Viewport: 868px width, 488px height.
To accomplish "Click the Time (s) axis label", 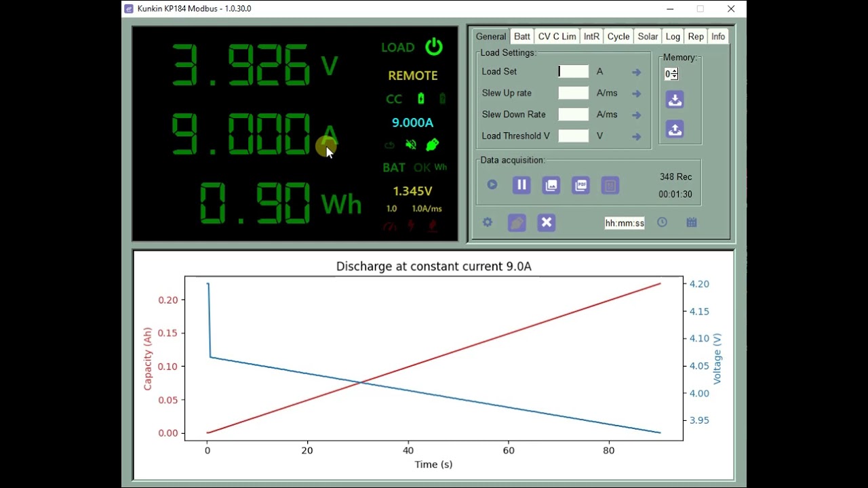I will [x=433, y=464].
